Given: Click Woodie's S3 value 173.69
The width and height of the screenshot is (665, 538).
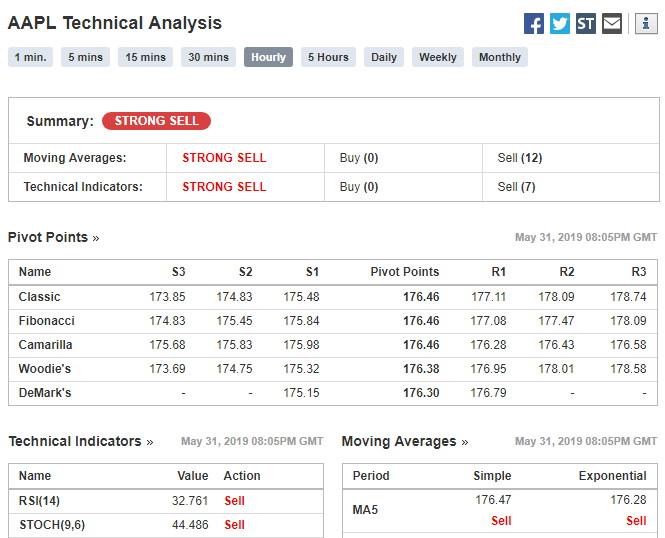Looking at the screenshot, I should click(x=167, y=368).
